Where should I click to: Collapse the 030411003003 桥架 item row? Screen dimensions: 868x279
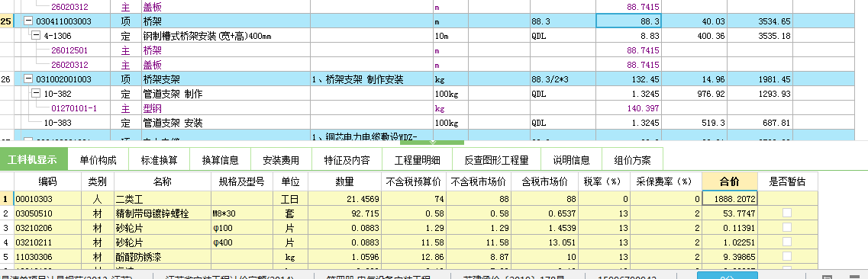[x=28, y=21]
